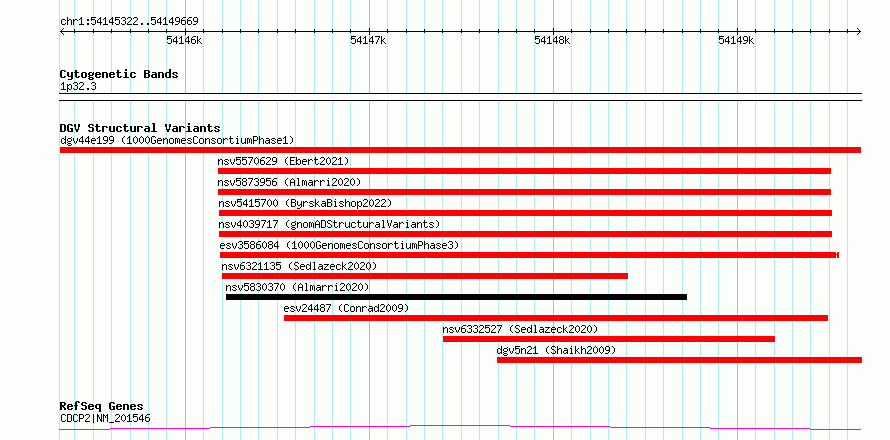Click the esv24487 red variant bar
This screenshot has width=890, height=440.
point(556,318)
